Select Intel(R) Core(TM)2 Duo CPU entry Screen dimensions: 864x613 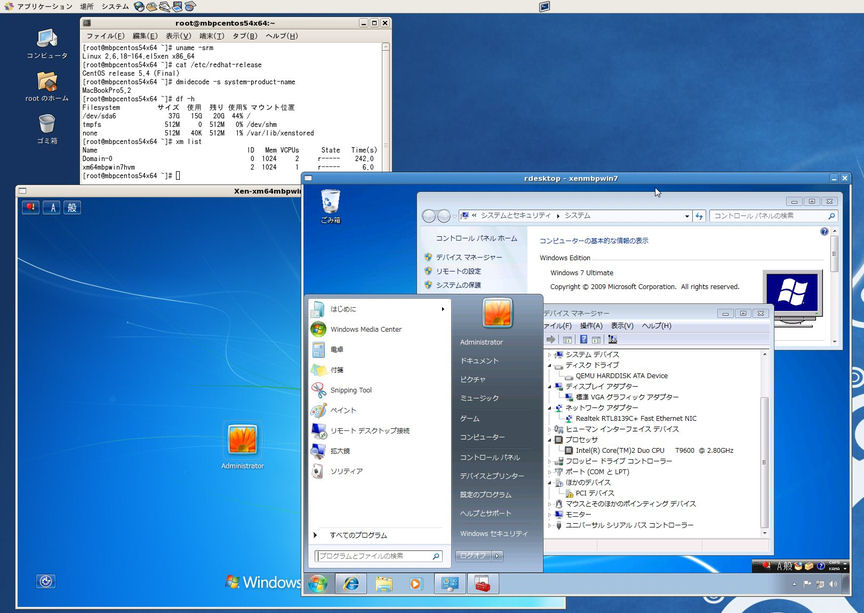point(654,450)
